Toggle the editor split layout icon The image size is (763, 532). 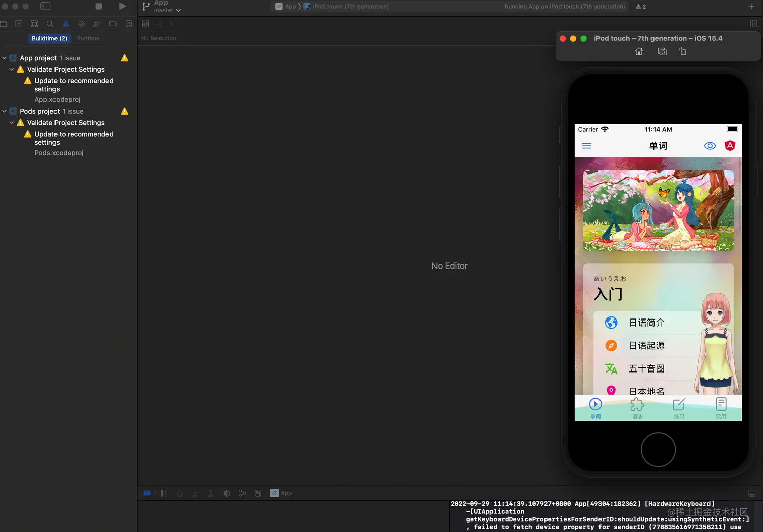(x=753, y=24)
